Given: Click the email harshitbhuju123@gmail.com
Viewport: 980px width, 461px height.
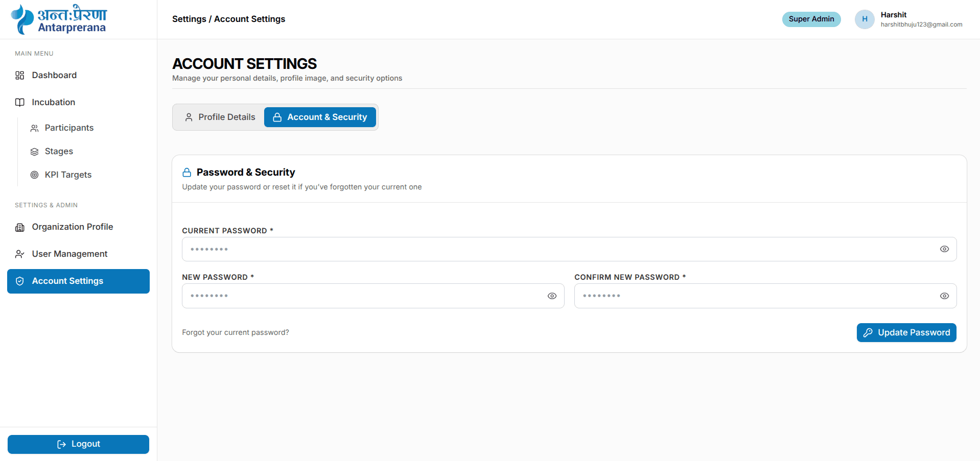Looking at the screenshot, I should (x=921, y=25).
